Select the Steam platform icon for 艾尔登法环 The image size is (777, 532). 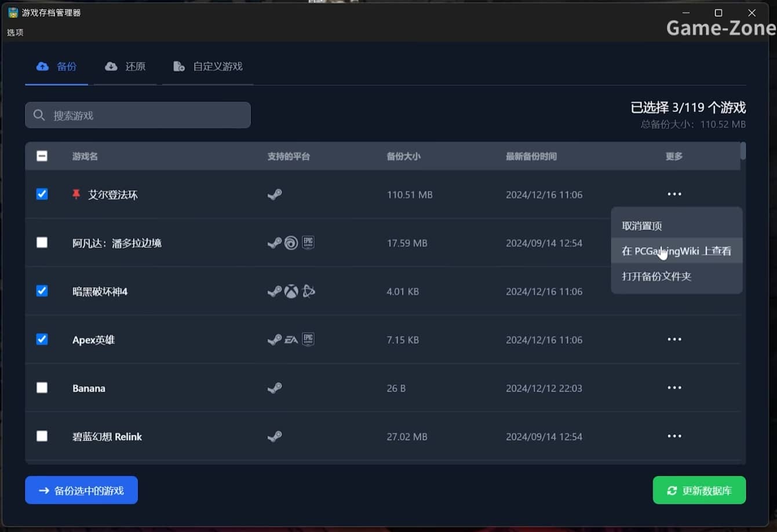(275, 195)
